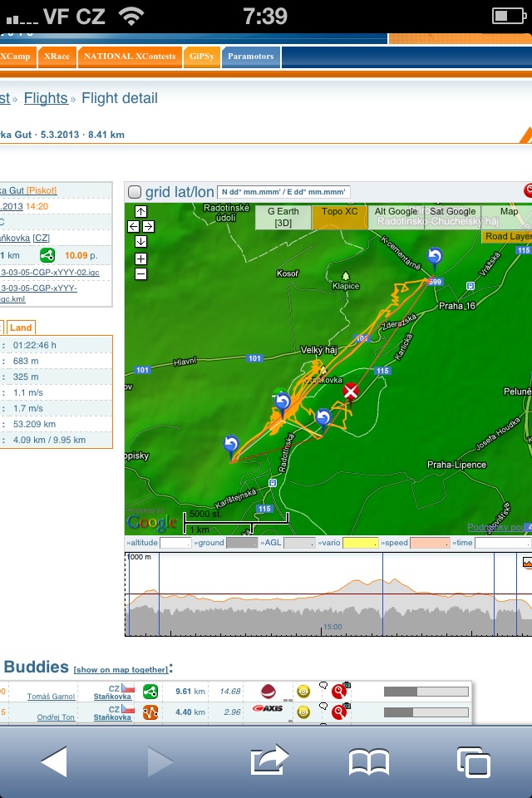Click Staňkovka link in Ondřej Ton row
Image resolution: width=532 pixels, height=798 pixels.
pyautogui.click(x=112, y=717)
